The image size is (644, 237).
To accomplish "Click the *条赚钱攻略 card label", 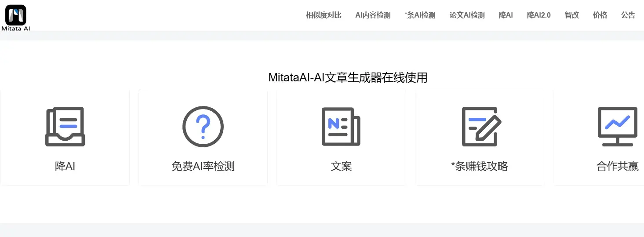I will (x=479, y=166).
